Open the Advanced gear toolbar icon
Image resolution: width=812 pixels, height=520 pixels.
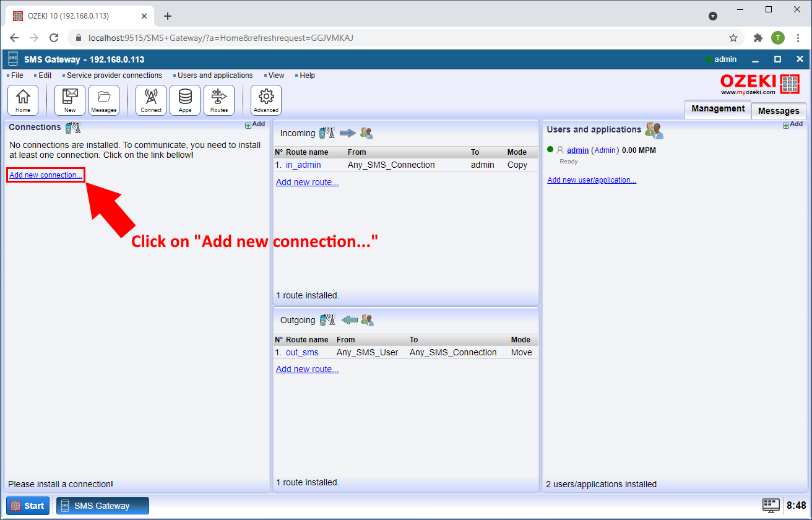click(x=266, y=100)
